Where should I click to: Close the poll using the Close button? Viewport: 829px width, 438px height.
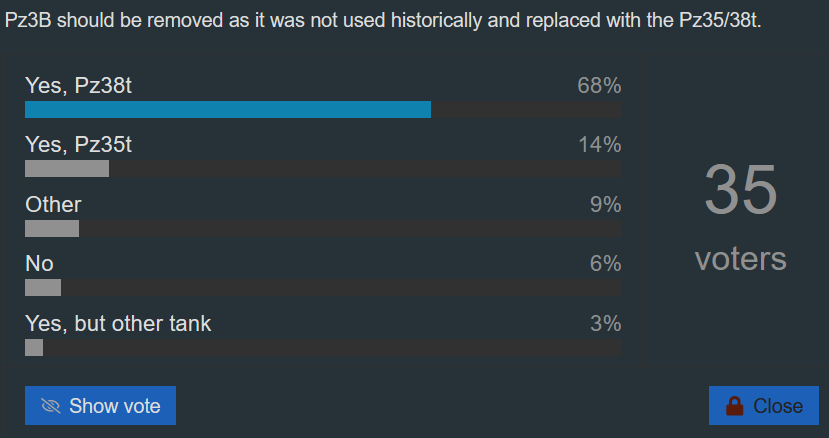(x=764, y=406)
